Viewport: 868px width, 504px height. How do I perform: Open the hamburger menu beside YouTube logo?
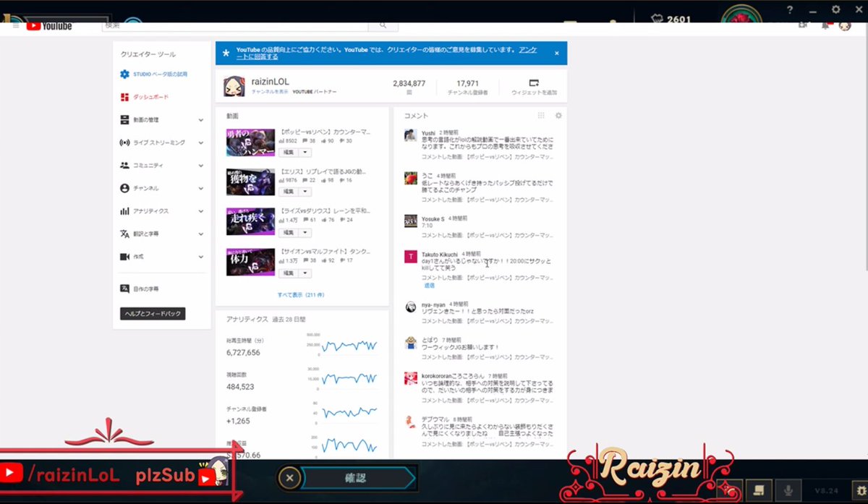point(16,26)
